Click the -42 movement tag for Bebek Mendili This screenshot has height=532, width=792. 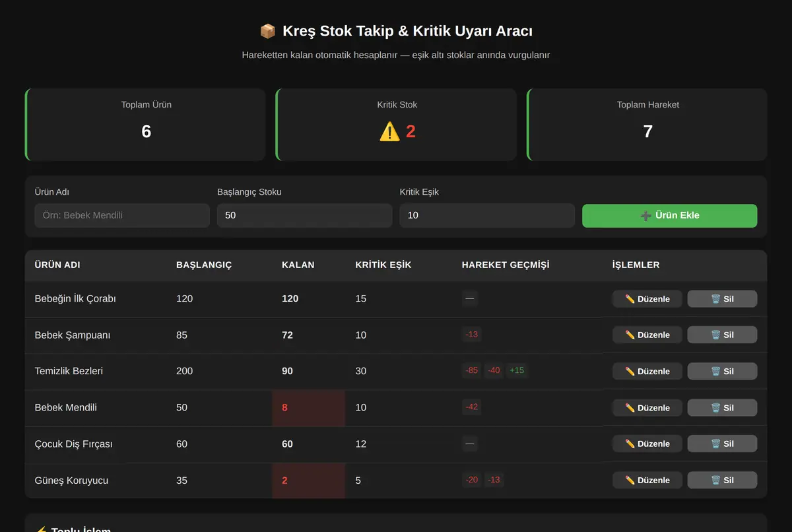click(471, 407)
